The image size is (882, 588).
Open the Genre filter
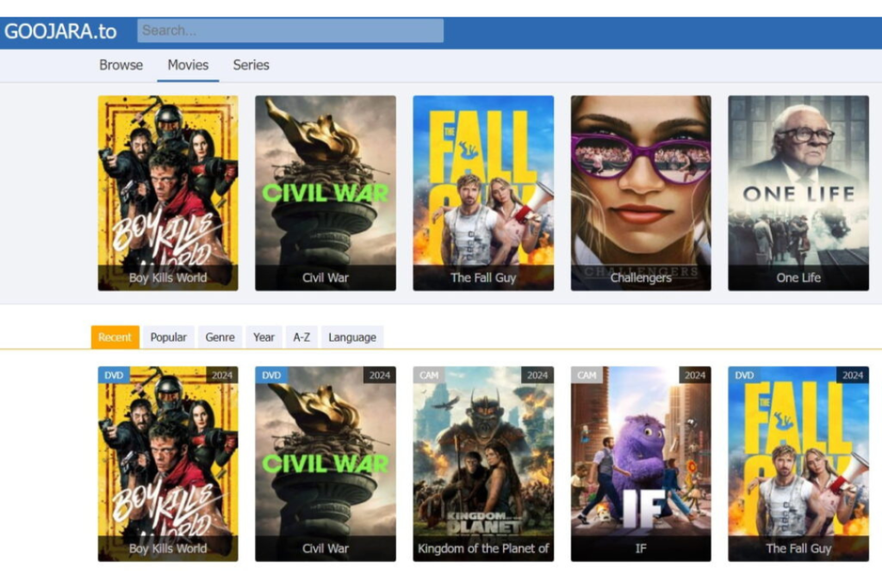(220, 337)
